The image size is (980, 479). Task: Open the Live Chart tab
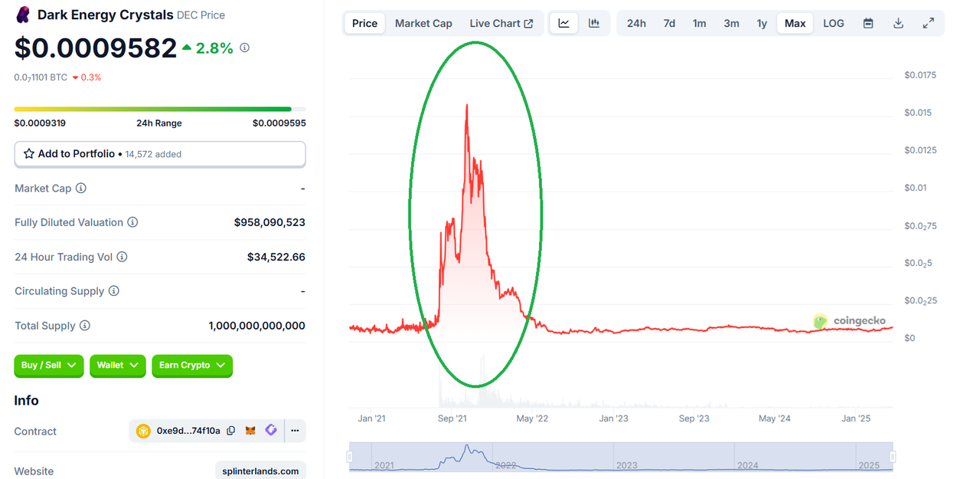pos(501,23)
